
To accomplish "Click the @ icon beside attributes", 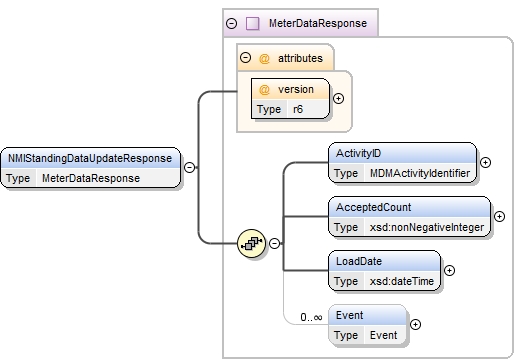I will click(264, 59).
